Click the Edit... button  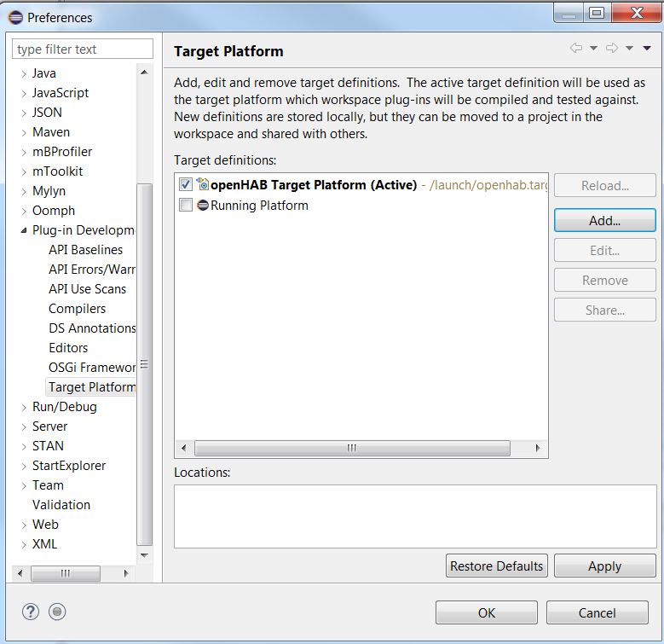pos(604,251)
